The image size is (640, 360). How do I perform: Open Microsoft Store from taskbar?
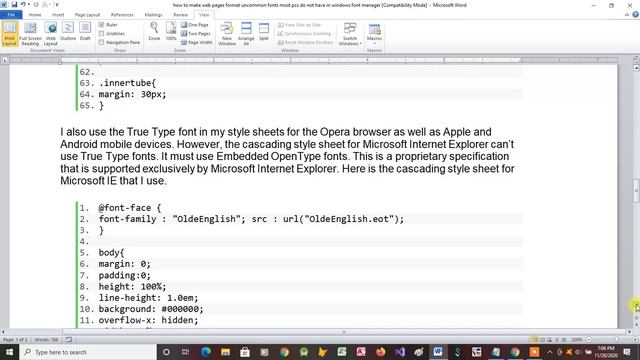tap(245, 352)
